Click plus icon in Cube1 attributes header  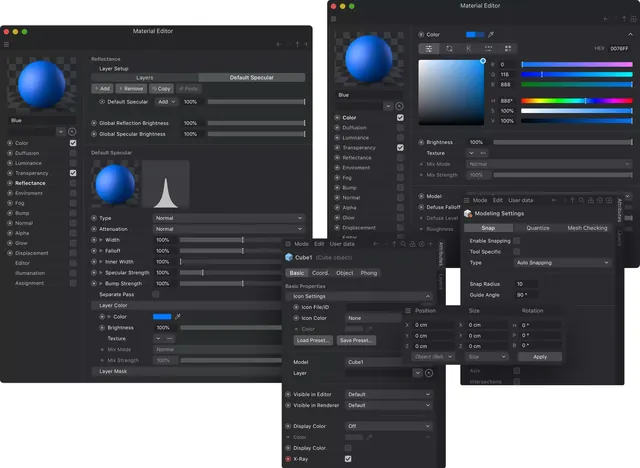(430, 244)
